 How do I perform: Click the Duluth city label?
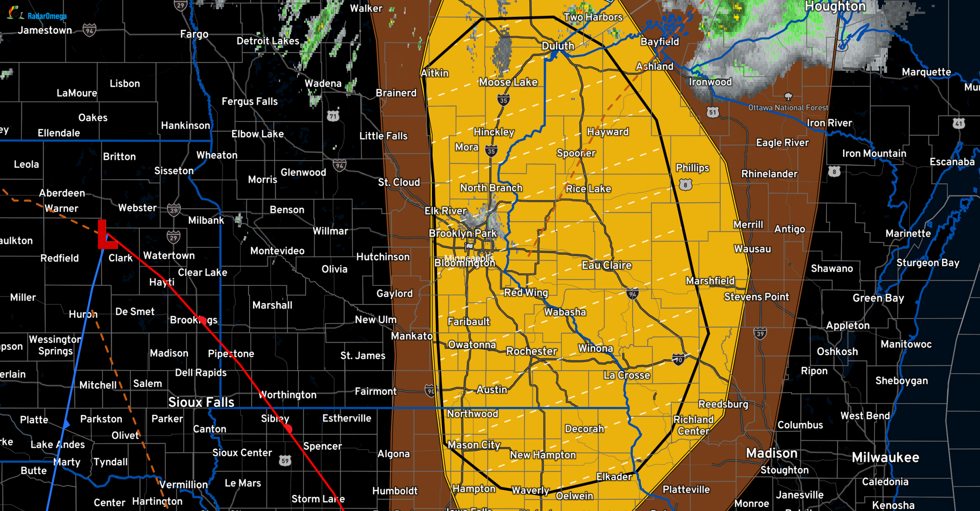pos(558,46)
